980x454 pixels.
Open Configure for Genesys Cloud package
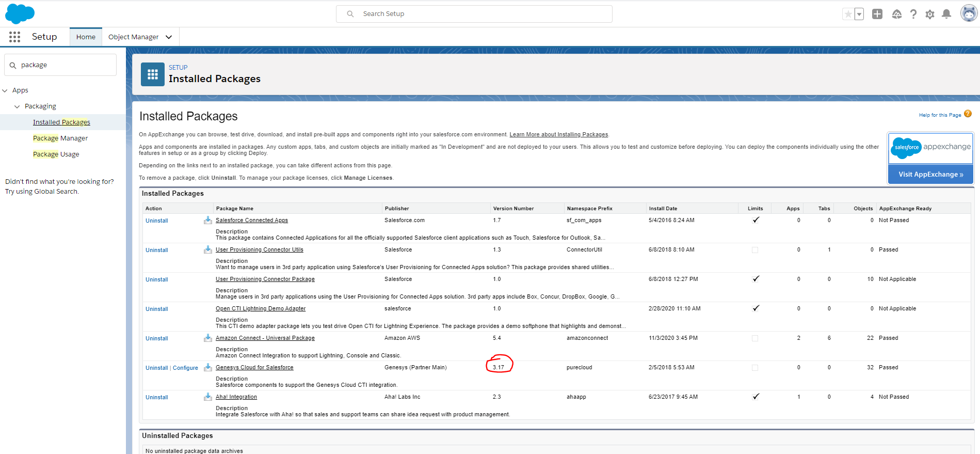185,368
